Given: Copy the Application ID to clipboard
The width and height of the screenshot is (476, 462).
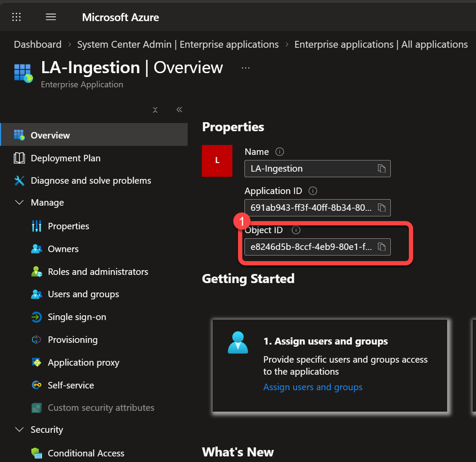Looking at the screenshot, I should (382, 207).
